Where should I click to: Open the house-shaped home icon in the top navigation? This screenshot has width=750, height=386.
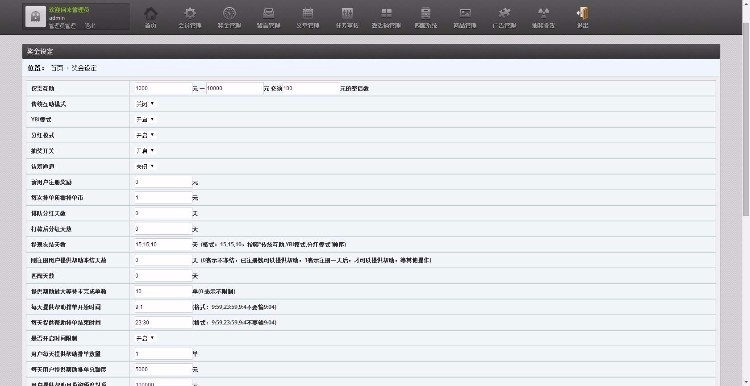(x=151, y=13)
